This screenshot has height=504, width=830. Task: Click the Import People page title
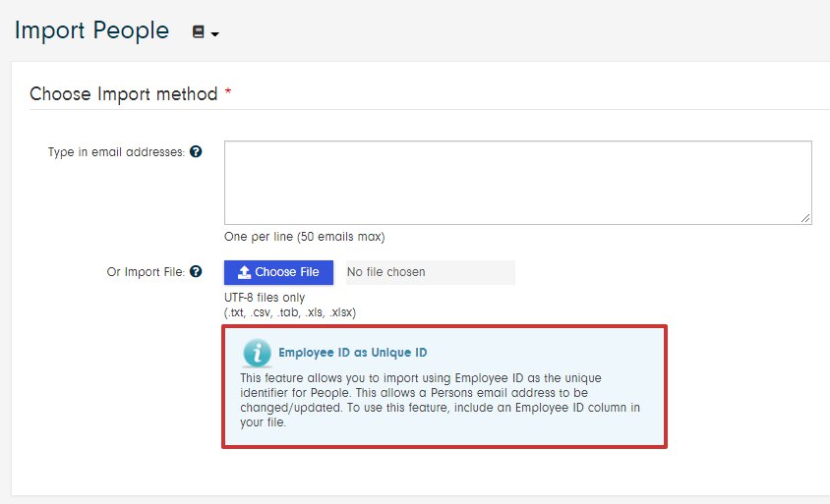[91, 30]
